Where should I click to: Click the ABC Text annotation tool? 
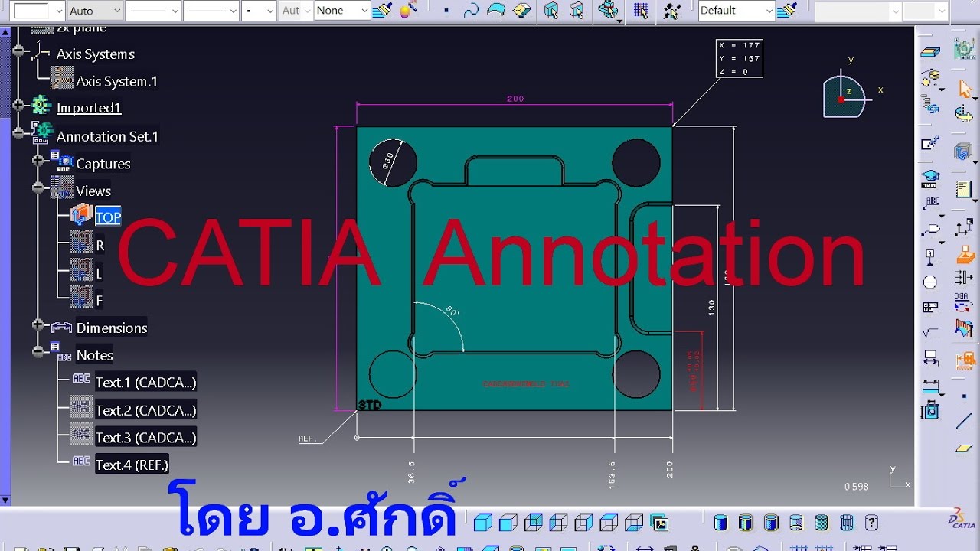[931, 203]
